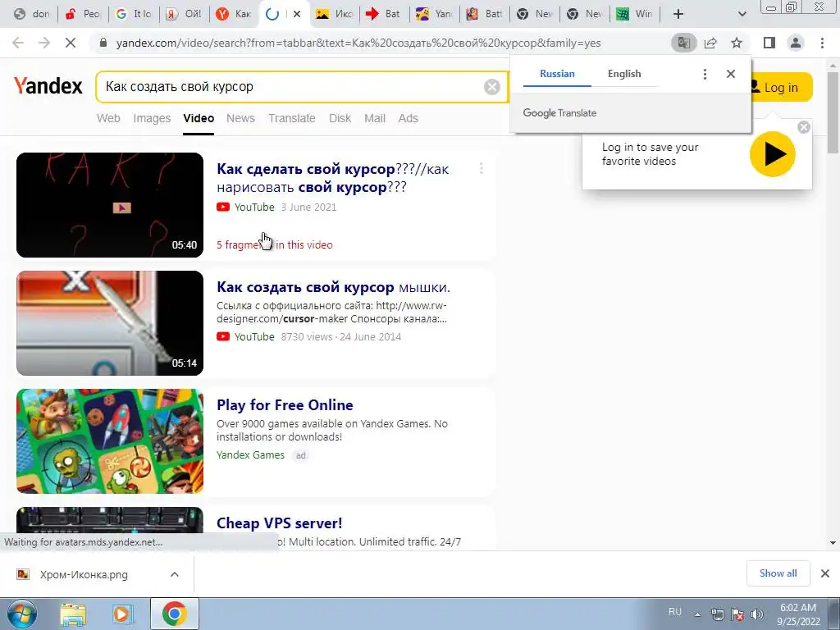Bookmark this page with the star icon

click(737, 43)
